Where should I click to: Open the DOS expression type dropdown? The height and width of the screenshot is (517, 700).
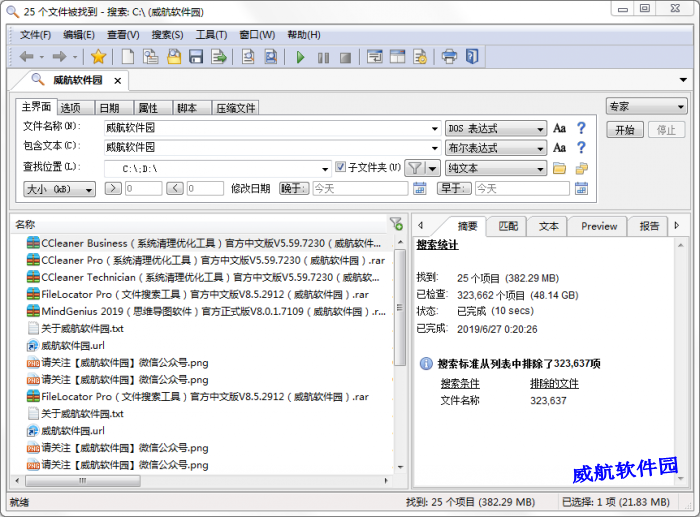point(496,129)
